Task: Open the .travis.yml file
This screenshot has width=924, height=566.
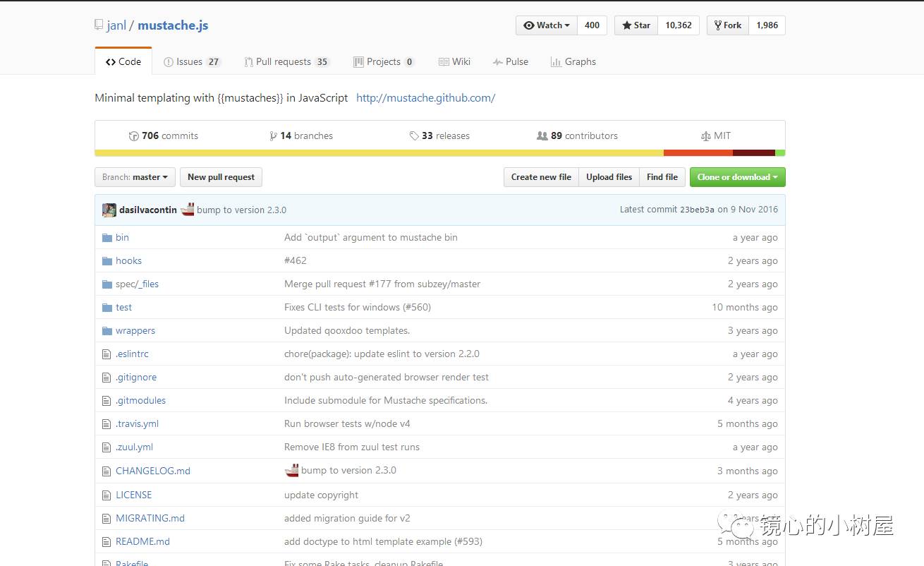Action: 137,424
